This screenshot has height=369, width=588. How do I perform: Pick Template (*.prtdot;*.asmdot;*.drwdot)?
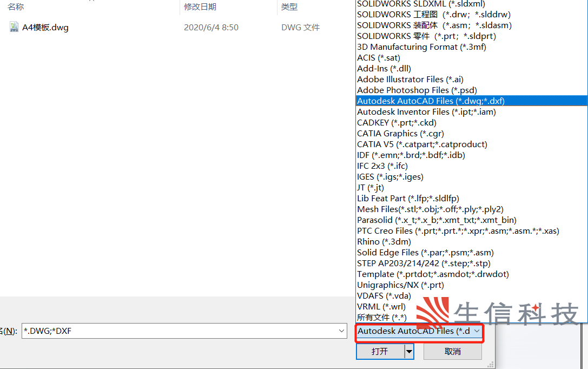point(471,274)
